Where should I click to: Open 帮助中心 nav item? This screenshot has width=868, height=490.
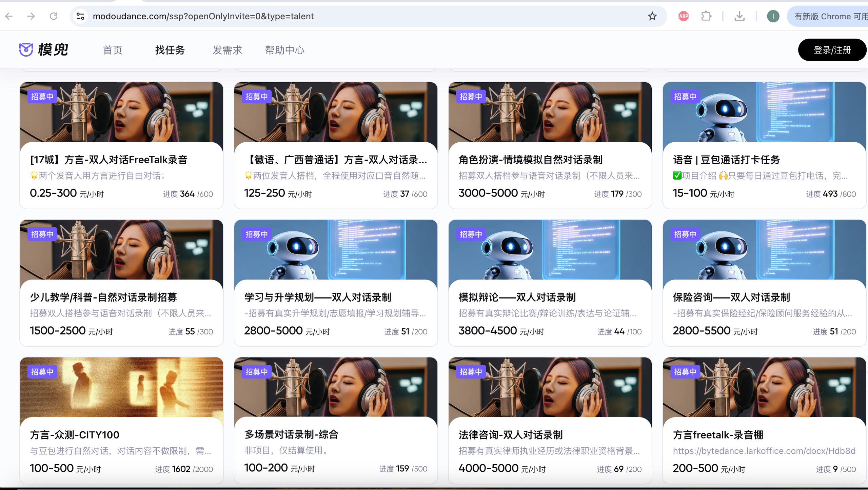tap(284, 50)
